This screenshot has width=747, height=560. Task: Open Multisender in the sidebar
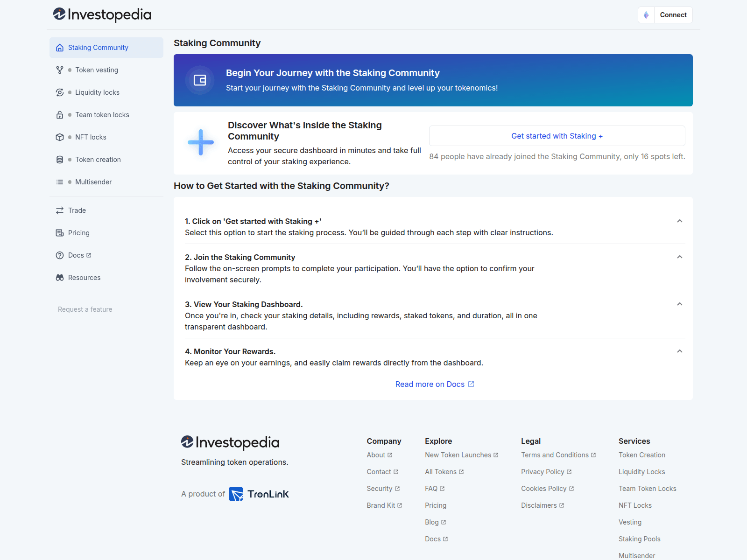(106, 182)
